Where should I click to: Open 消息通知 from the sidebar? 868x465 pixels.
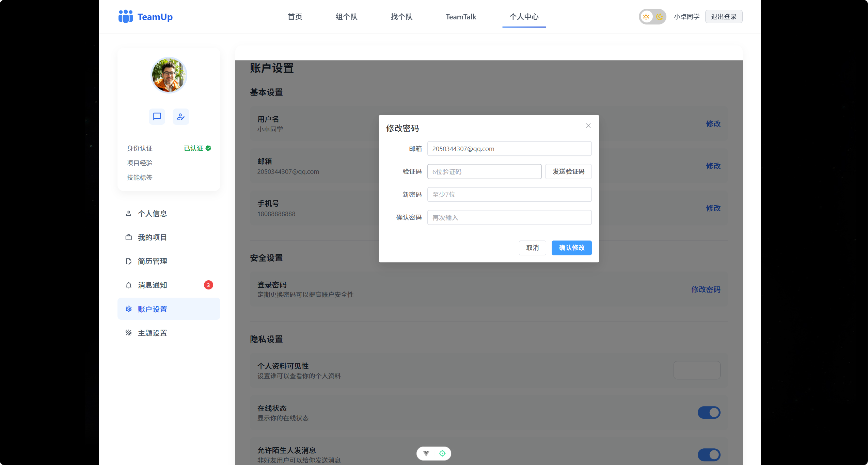(152, 285)
